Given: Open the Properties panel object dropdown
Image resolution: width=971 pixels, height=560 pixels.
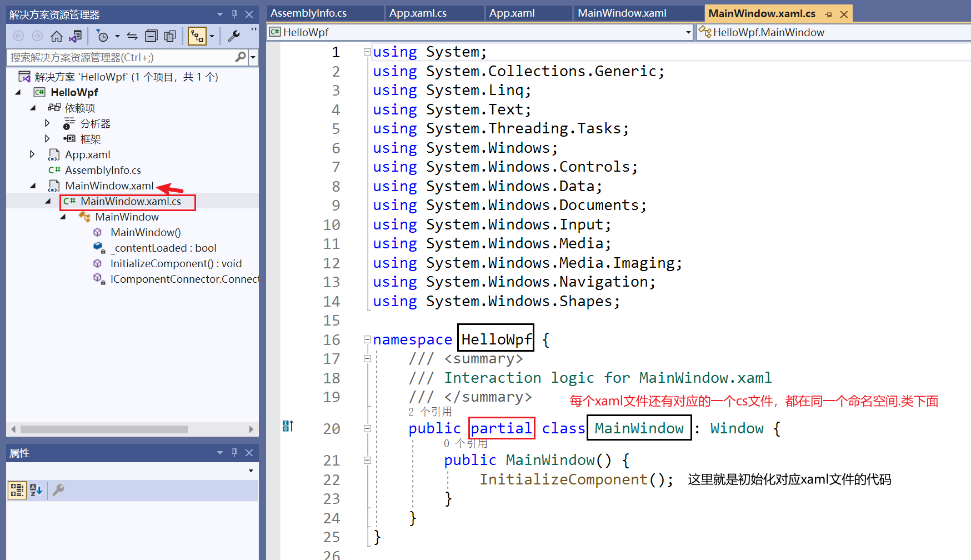Looking at the screenshot, I should [251, 471].
